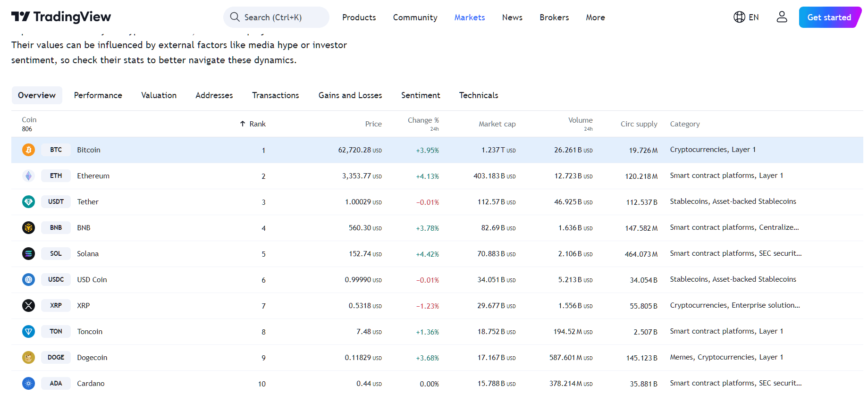868x394 pixels.
Task: Open the globe language selector
Action: (x=739, y=17)
